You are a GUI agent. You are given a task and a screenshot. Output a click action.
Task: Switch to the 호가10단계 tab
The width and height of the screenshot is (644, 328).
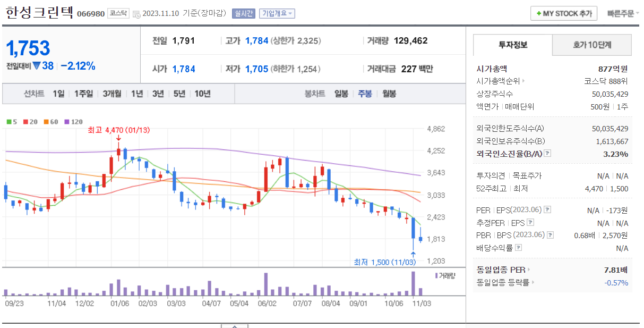[592, 45]
